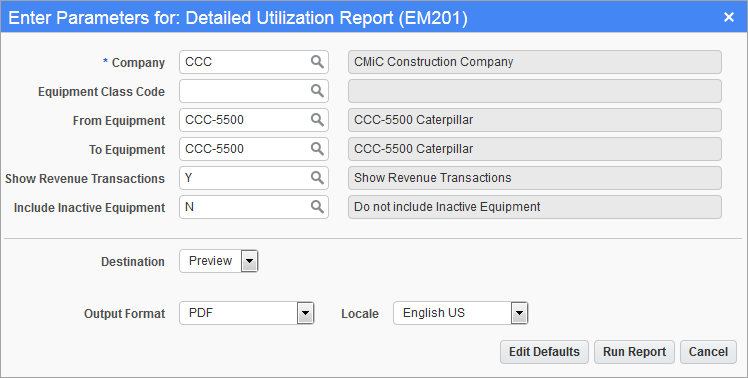The height and width of the screenshot is (378, 748).
Task: Open the Company lookup magnifier icon
Action: (317, 62)
